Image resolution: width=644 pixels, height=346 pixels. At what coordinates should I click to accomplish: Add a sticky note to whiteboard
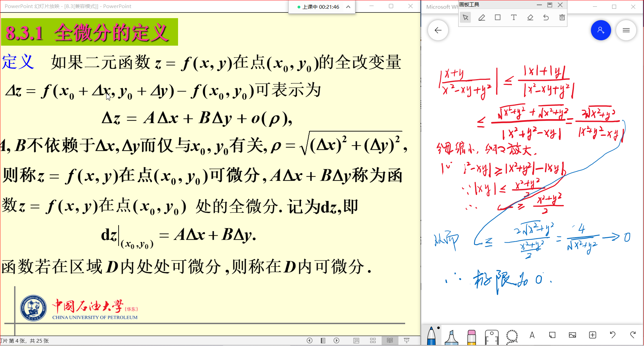tap(552, 335)
